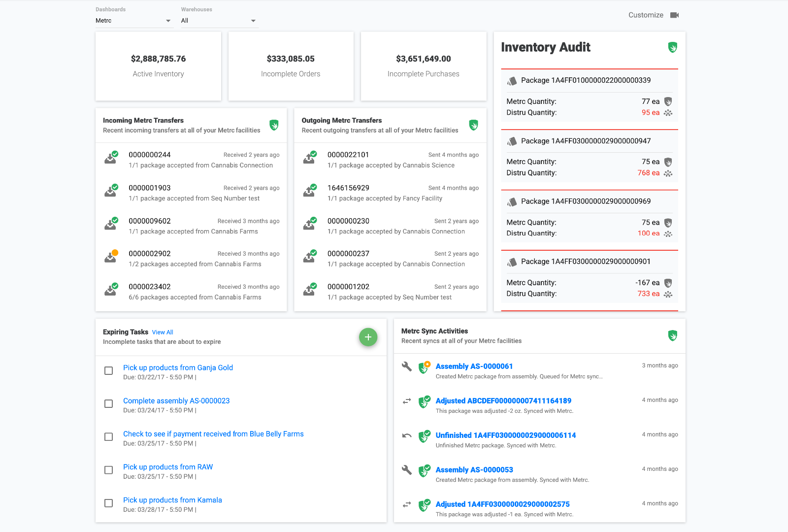Click the Metrc shield icon in Incoming Metrc Transfers
The image size is (788, 532).
pyautogui.click(x=274, y=125)
